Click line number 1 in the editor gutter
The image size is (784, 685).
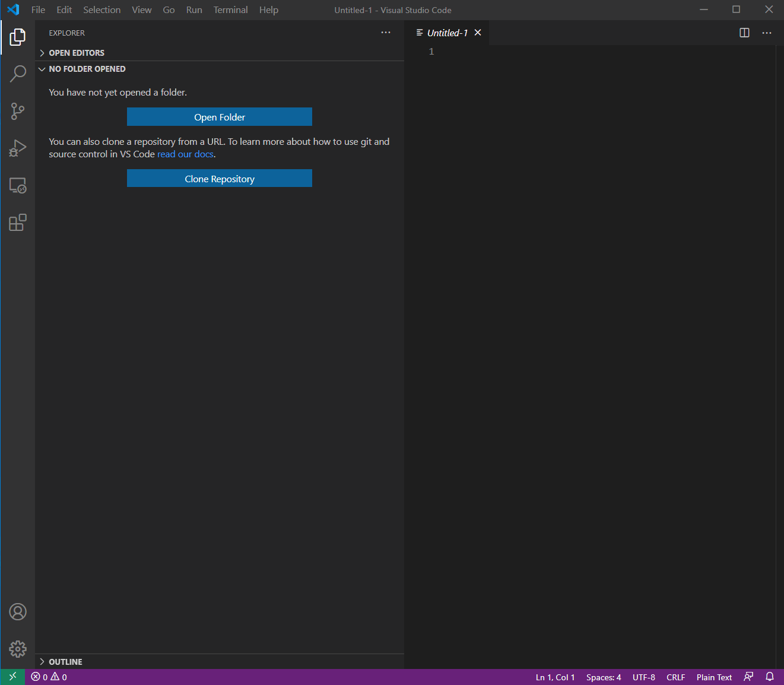click(431, 52)
